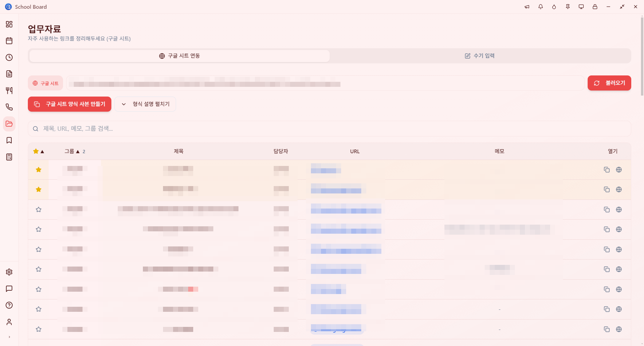Open the calendar icon in sidebar
The width and height of the screenshot is (644, 346).
(9, 41)
